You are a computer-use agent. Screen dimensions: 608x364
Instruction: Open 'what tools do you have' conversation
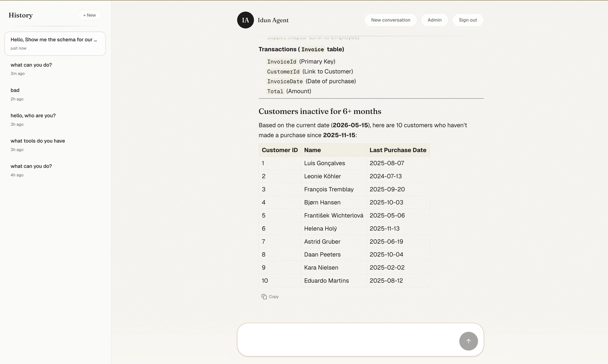[55, 145]
